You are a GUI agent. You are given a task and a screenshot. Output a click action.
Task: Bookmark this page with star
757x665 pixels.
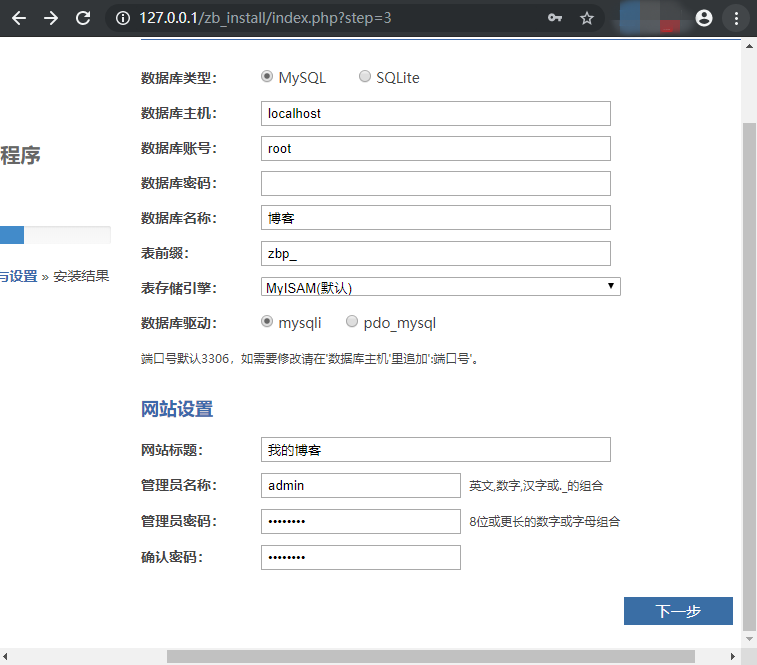[x=587, y=18]
